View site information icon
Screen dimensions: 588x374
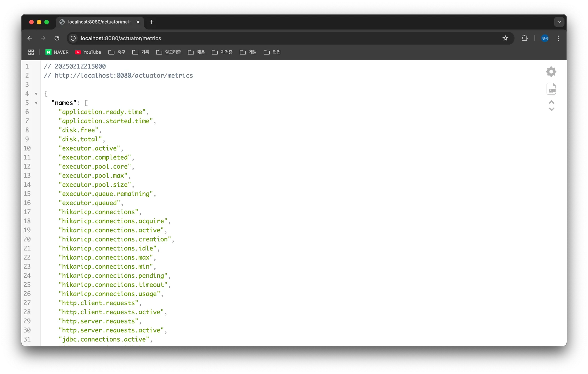(x=73, y=38)
